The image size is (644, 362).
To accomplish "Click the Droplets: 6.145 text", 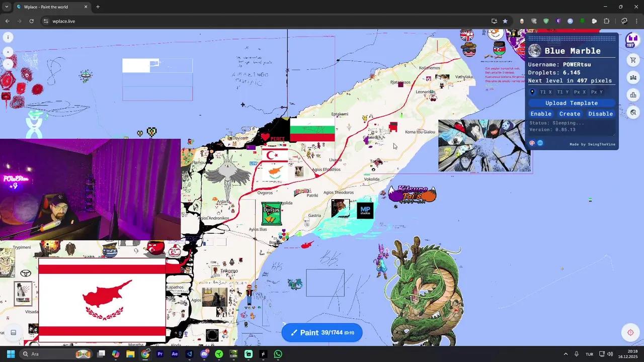I will click(x=554, y=72).
